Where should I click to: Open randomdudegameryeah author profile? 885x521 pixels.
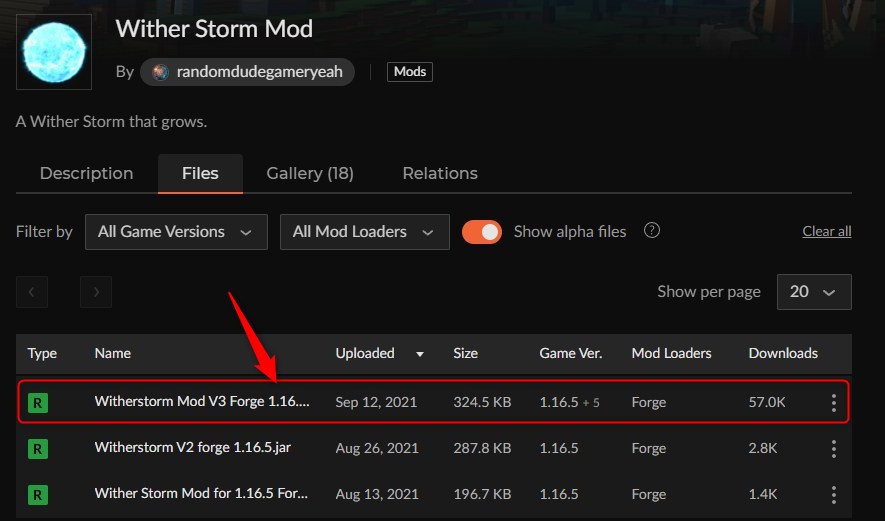[x=247, y=72]
